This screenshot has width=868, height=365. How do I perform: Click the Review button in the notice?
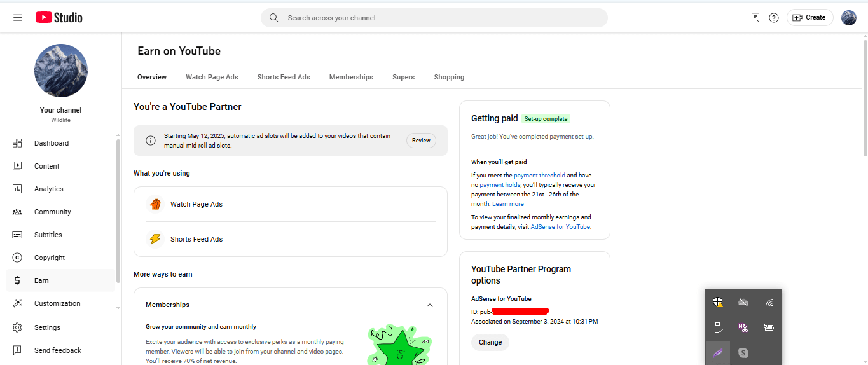coord(421,141)
